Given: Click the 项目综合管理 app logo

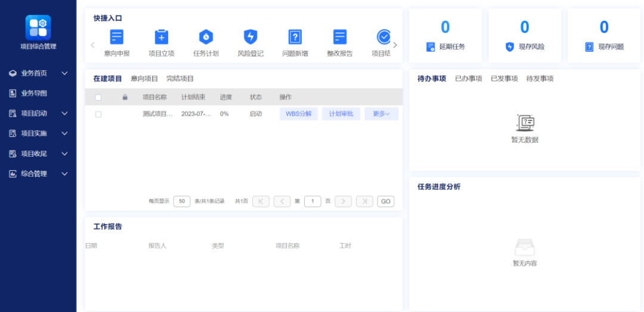Looking at the screenshot, I should [x=38, y=27].
